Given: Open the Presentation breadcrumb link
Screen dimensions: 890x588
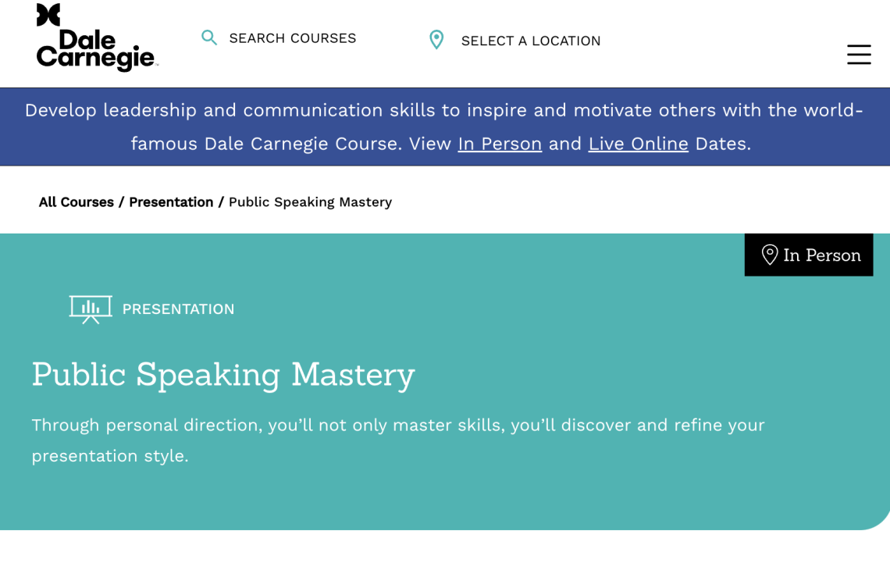Looking at the screenshot, I should point(171,201).
